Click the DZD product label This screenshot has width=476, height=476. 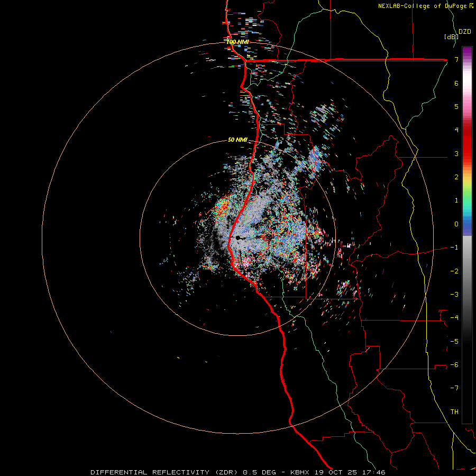tap(465, 32)
